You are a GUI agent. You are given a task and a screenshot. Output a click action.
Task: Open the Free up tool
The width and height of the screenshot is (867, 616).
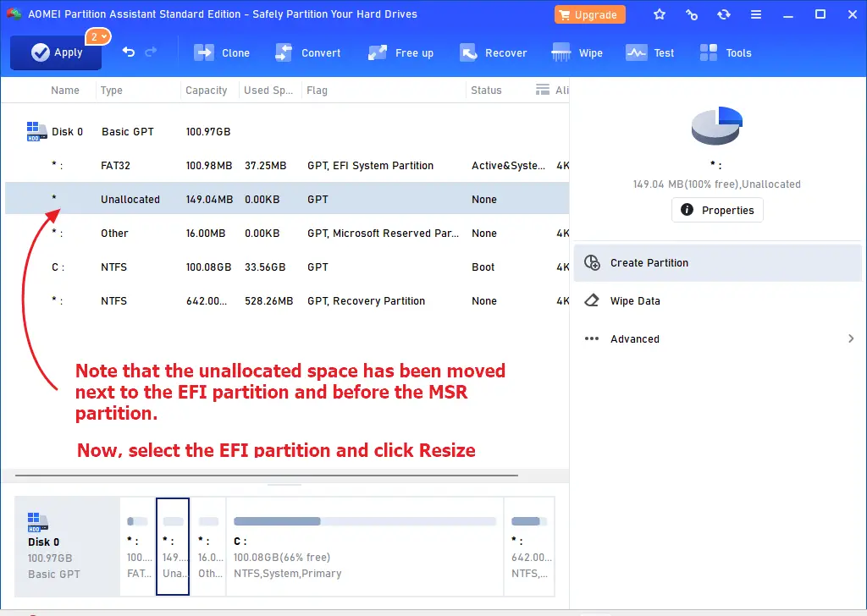click(x=400, y=53)
